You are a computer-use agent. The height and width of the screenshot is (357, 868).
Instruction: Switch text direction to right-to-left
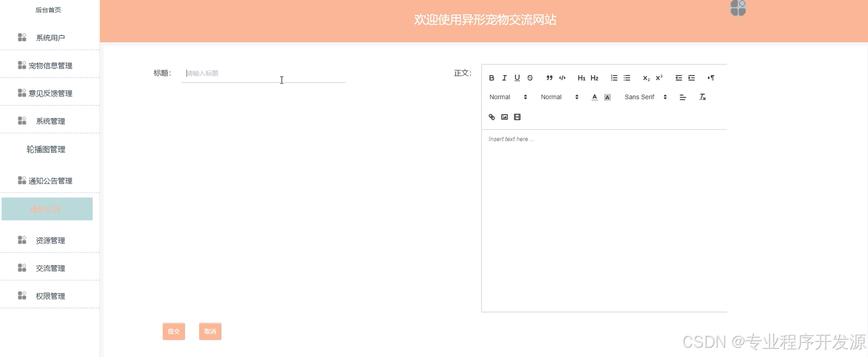click(x=711, y=78)
